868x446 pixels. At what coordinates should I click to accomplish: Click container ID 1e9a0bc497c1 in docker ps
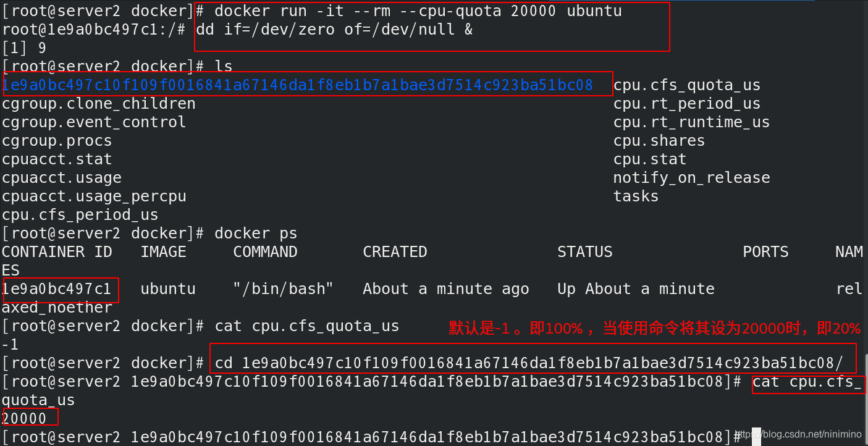tap(57, 289)
